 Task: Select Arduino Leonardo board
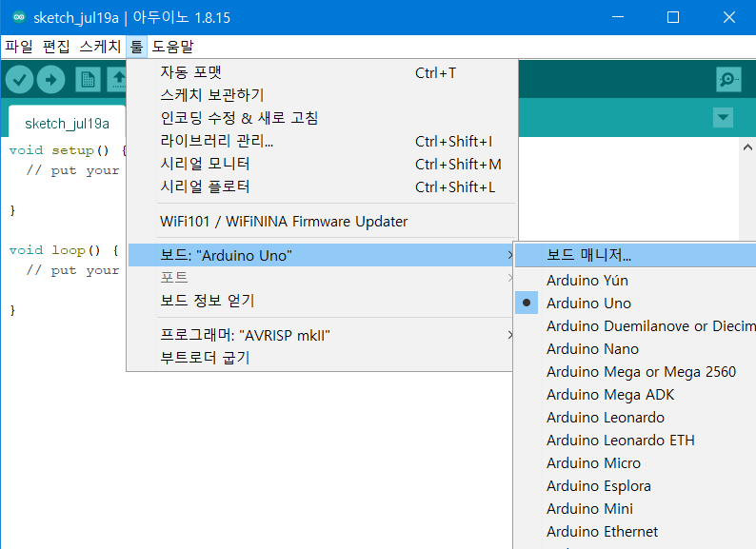coord(635,418)
